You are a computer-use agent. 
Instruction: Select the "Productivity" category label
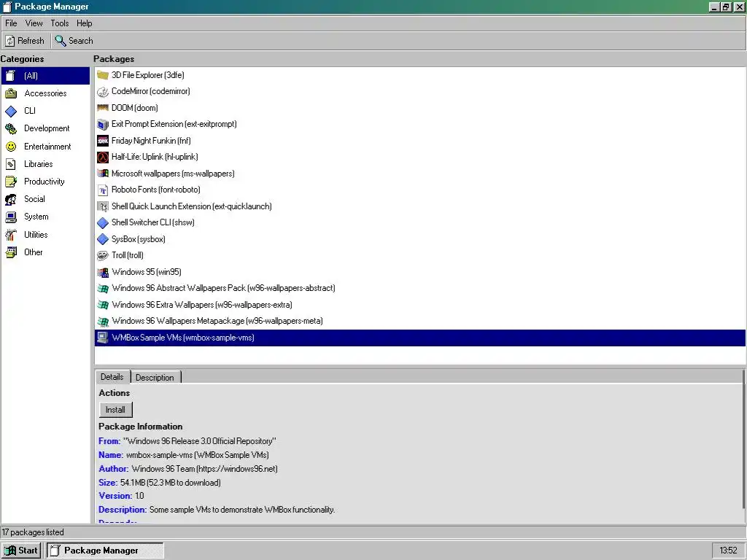44,182
